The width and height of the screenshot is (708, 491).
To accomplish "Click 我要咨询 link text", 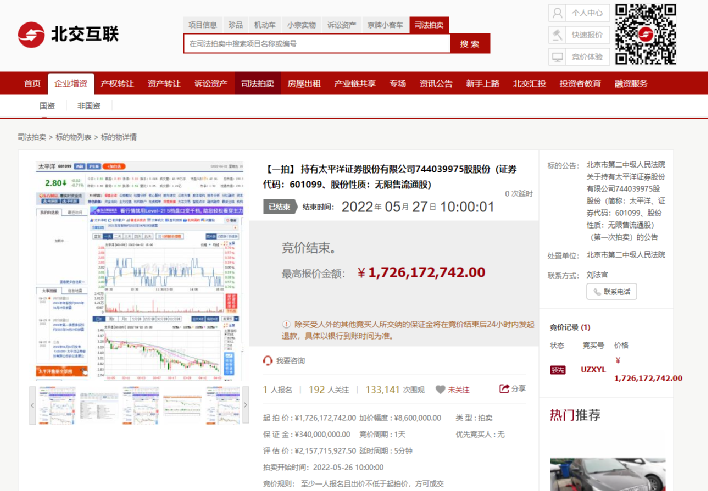I will 290,361.
